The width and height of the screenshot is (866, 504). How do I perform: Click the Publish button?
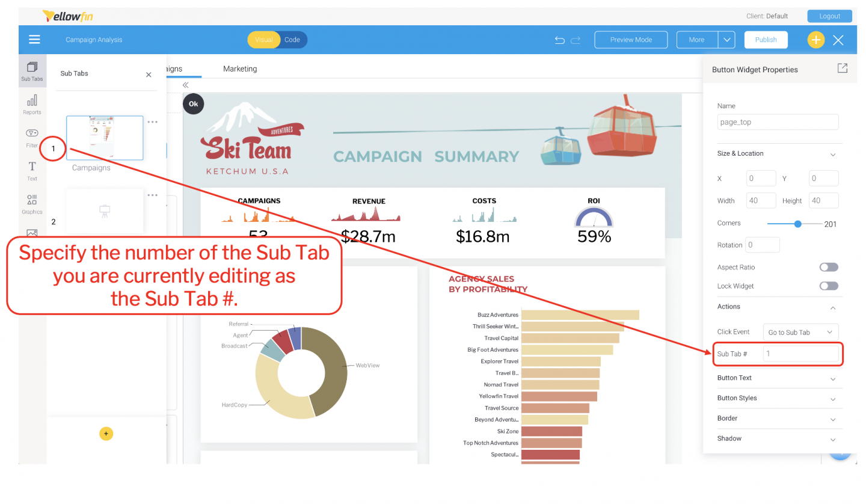point(766,40)
